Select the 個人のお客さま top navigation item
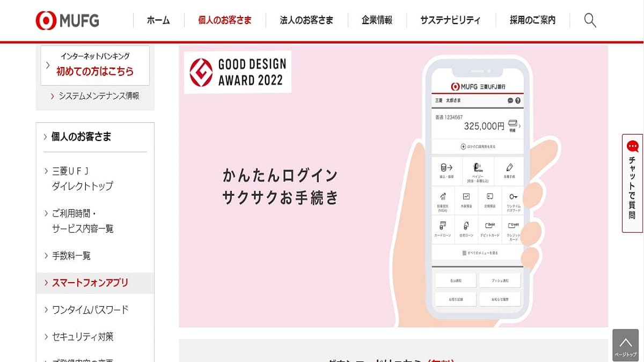 pos(224,20)
